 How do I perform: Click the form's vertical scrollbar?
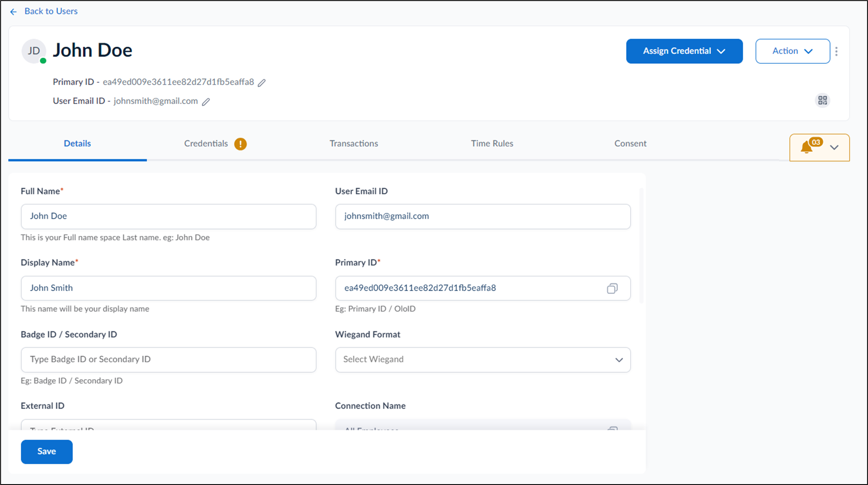641,245
